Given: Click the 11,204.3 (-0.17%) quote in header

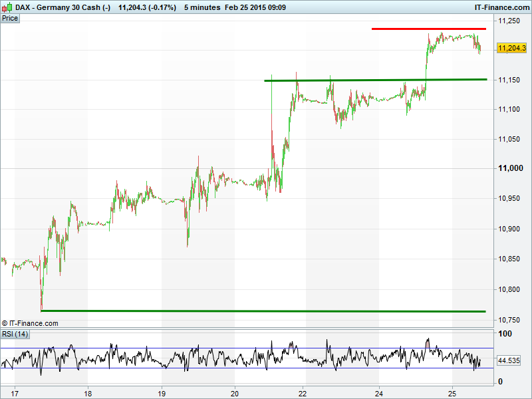Looking at the screenshot, I should (x=147, y=7).
